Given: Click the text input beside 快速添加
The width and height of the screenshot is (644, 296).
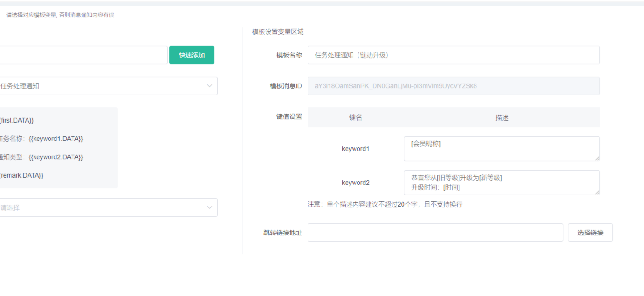Looking at the screenshot, I should point(83,55).
